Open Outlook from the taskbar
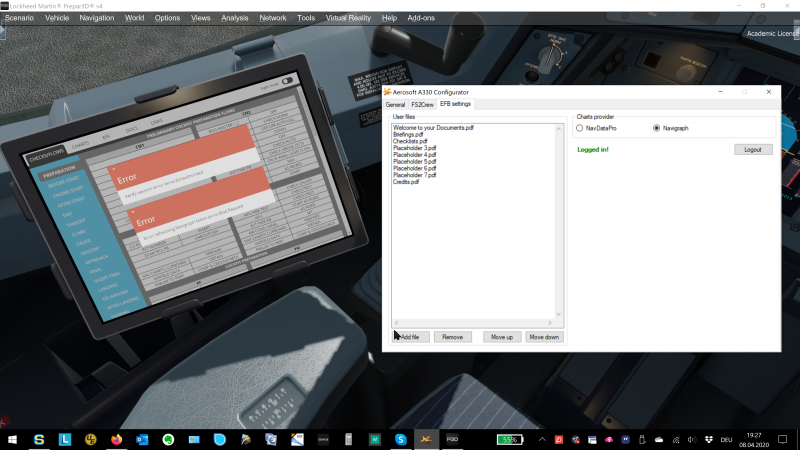This screenshot has width=800, height=450. tap(142, 439)
